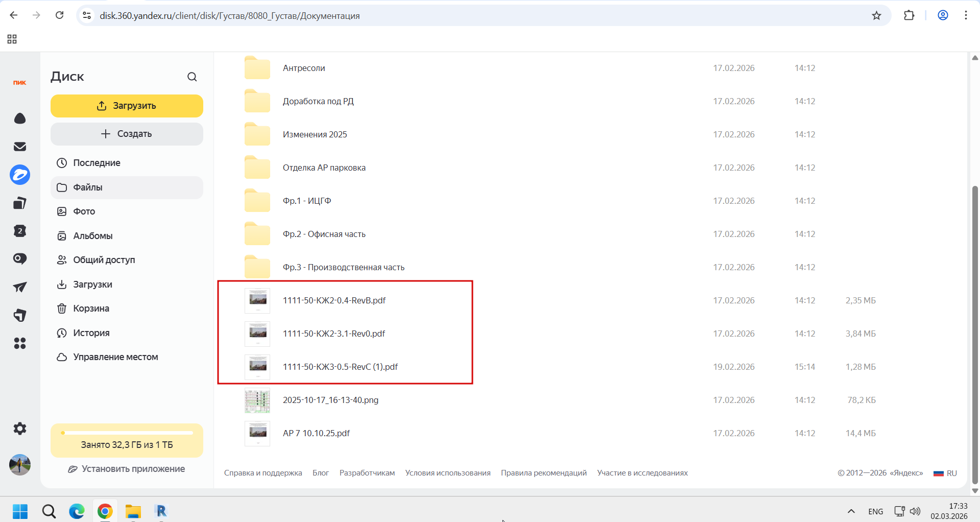
Task: Open the paper plane Messenger icon
Action: coord(20,287)
